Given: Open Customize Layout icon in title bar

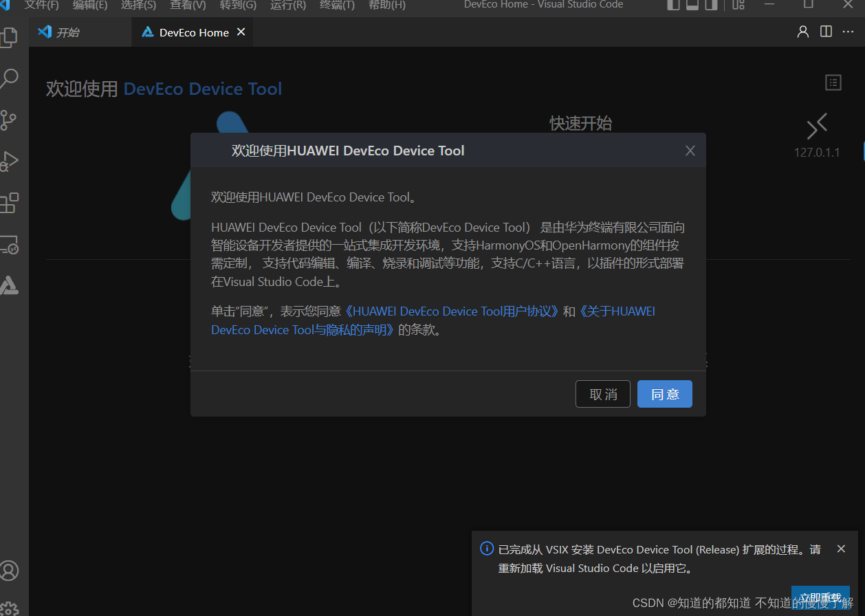Looking at the screenshot, I should 738,5.
